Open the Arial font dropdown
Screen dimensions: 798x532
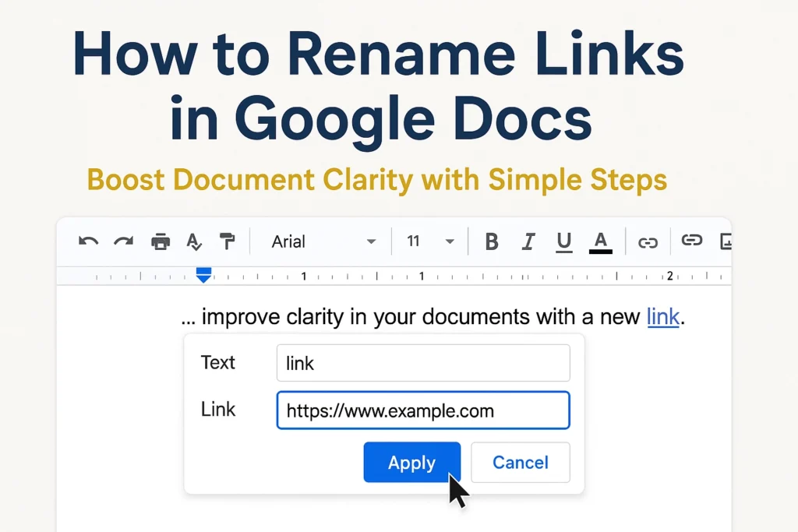(x=323, y=241)
